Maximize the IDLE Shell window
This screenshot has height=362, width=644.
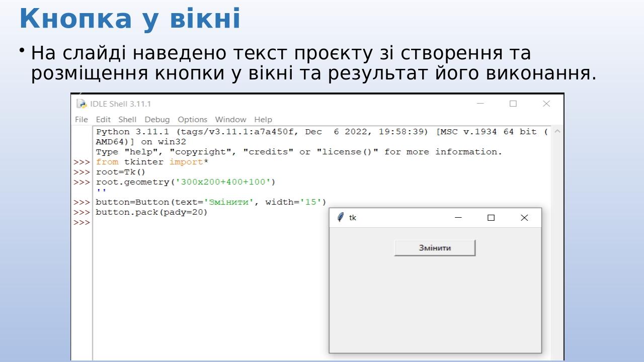pyautogui.click(x=513, y=104)
